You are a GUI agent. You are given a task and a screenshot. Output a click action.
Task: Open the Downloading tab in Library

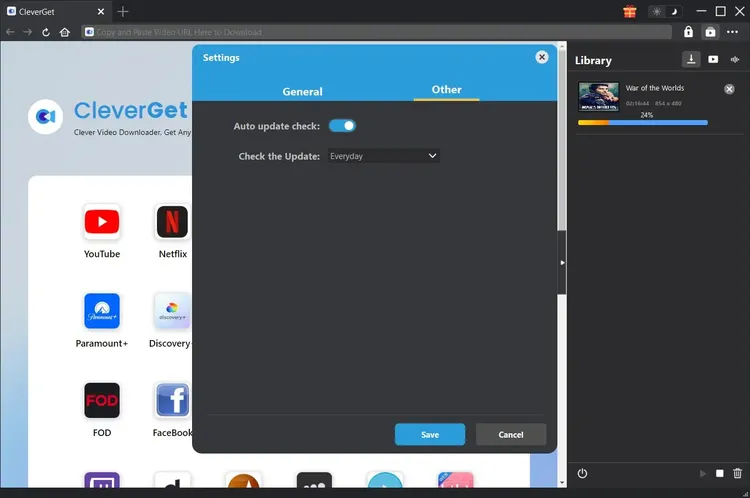click(691, 60)
